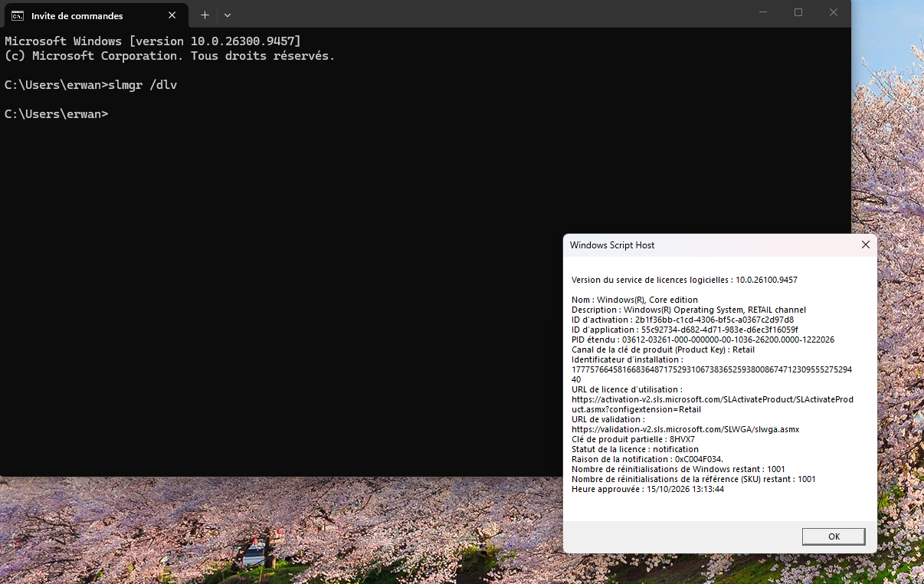Viewport: 924px width, 584px height.
Task: Click the "Microsoft Windows [version 10.0.26300.9457]" line
Action: point(153,41)
